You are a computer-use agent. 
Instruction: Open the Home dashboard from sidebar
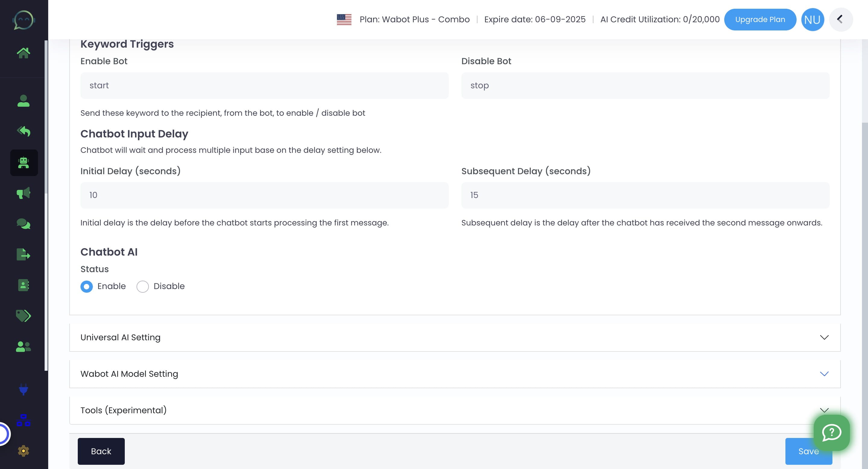pos(24,52)
